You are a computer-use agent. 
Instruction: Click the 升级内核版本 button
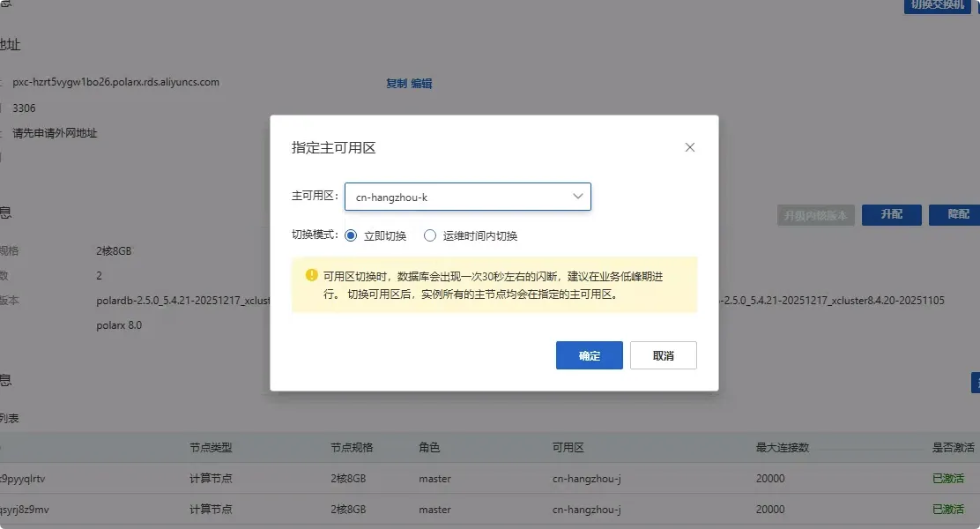(815, 214)
